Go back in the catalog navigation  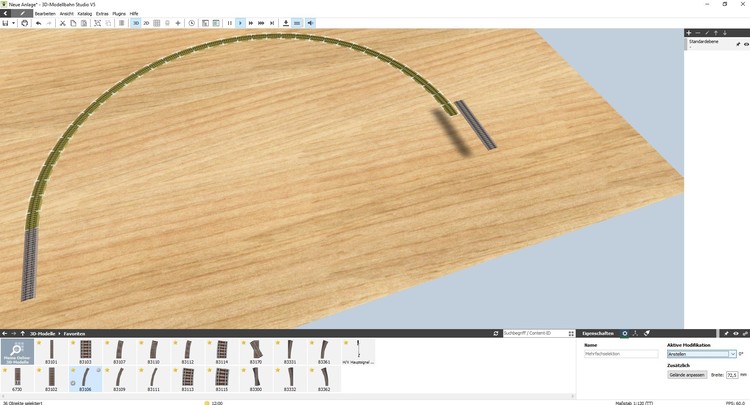[x=4, y=333]
